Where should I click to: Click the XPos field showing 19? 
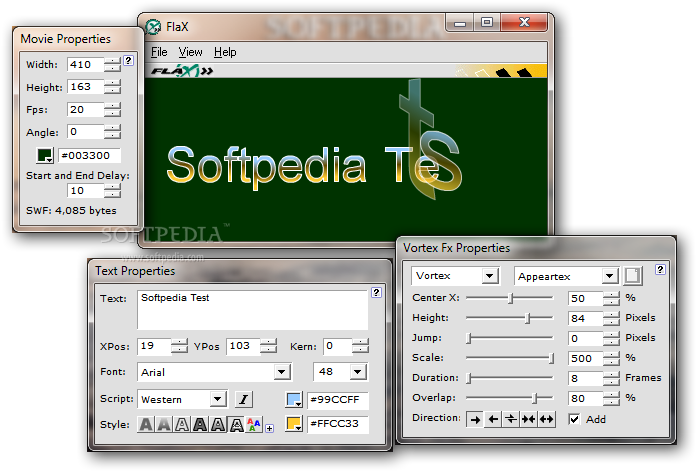click(154, 346)
